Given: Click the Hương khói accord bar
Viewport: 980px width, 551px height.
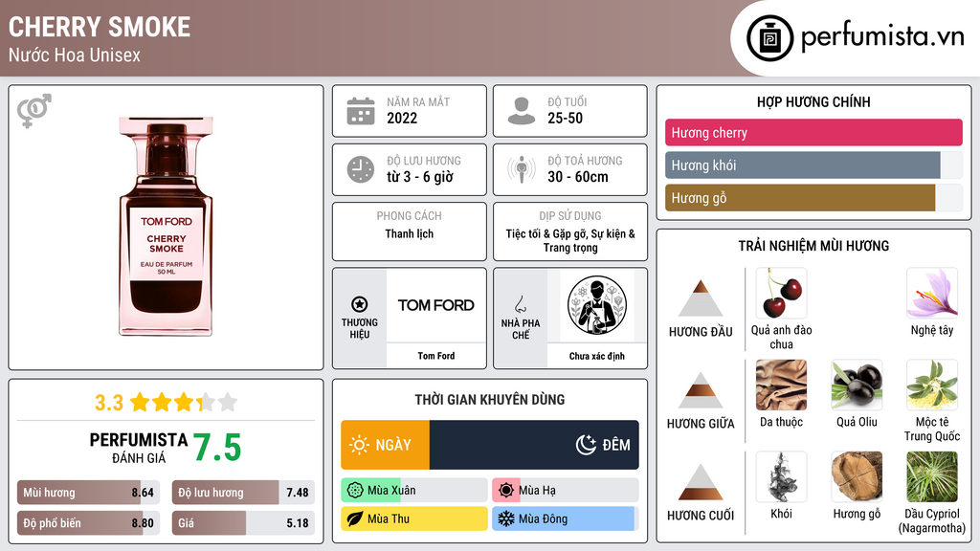Looking at the screenshot, I should [813, 165].
